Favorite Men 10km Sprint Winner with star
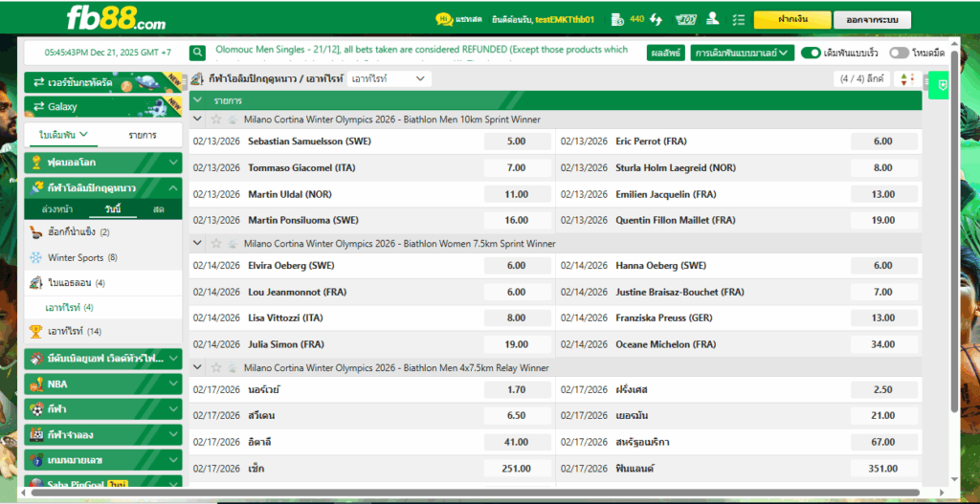This screenshot has height=504, width=980. point(216,120)
